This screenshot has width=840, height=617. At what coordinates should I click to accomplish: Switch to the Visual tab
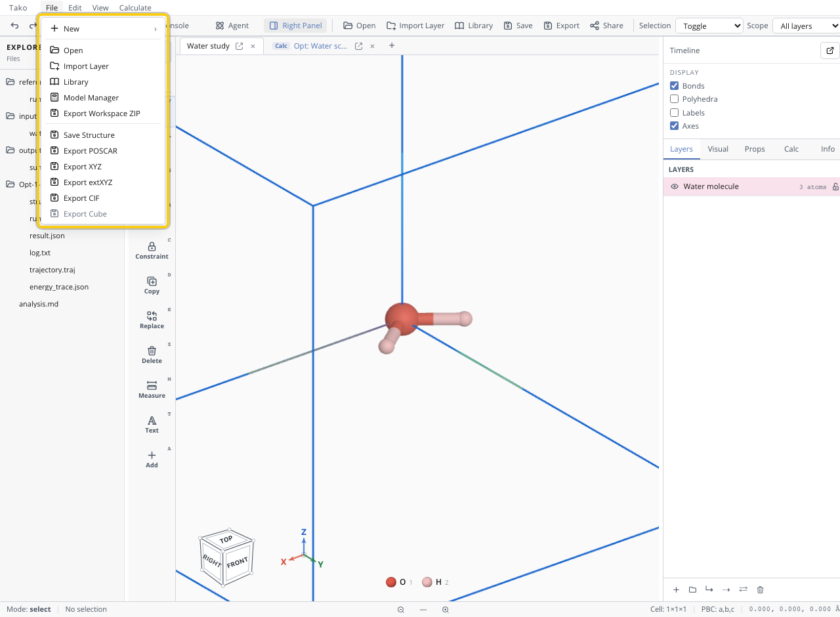718,149
